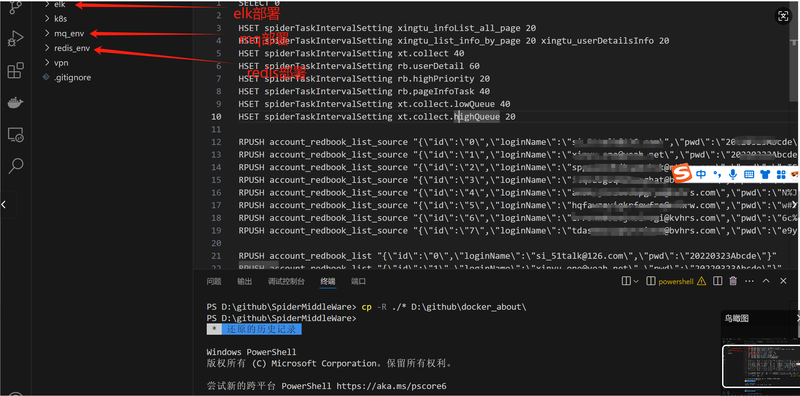This screenshot has width=800, height=396.
Task: Open the Run and Debug view
Action: [x=15, y=39]
